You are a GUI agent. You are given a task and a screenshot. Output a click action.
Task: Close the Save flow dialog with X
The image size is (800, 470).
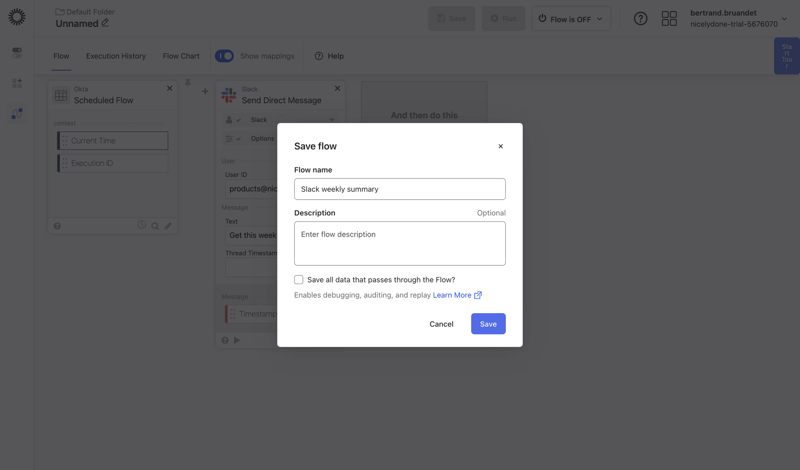pos(501,146)
